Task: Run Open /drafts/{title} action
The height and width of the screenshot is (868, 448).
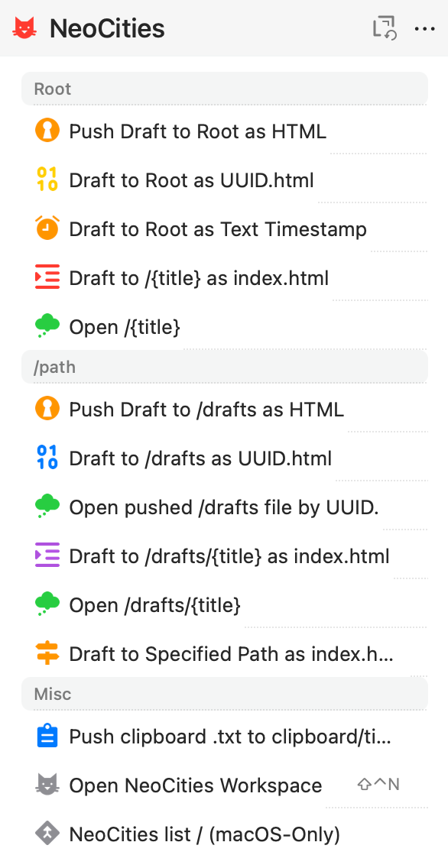Action: click(224, 605)
